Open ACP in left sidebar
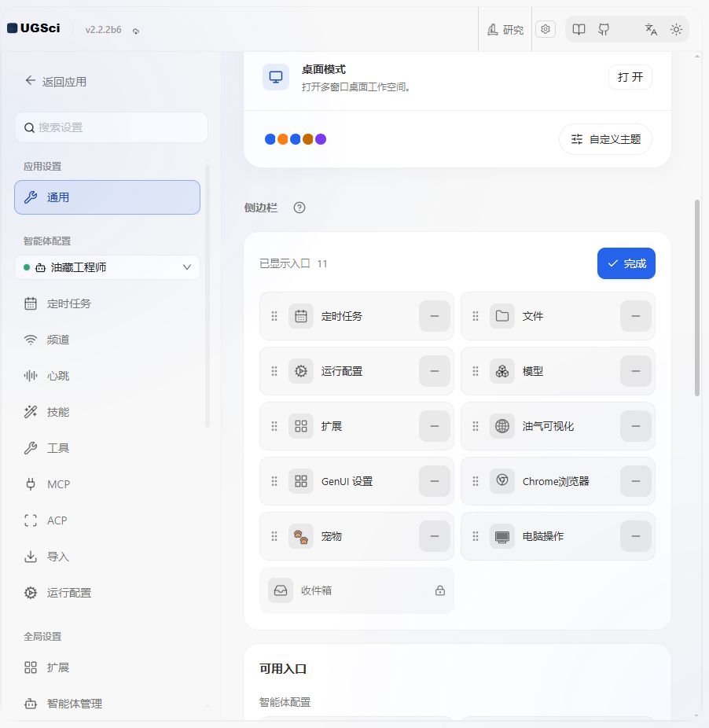The image size is (709, 728). pos(107,520)
